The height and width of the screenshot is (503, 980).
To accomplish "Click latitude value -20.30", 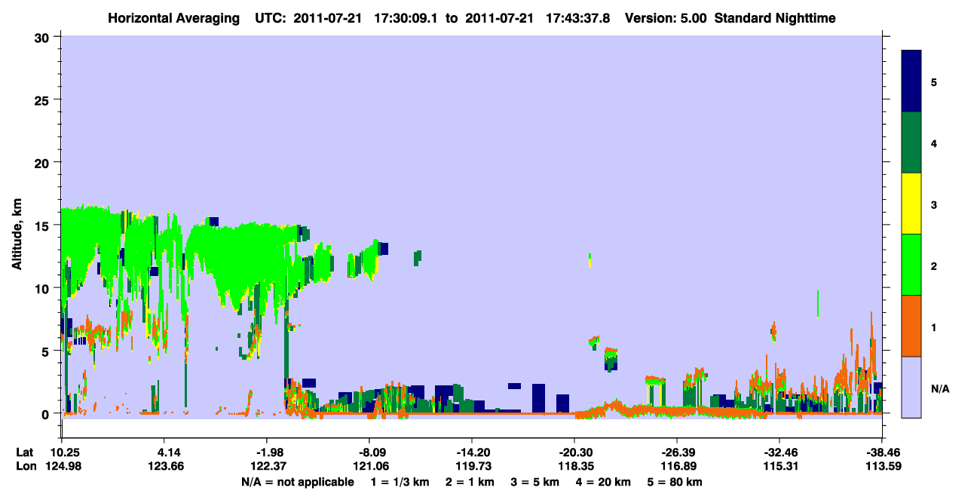I will point(574,452).
